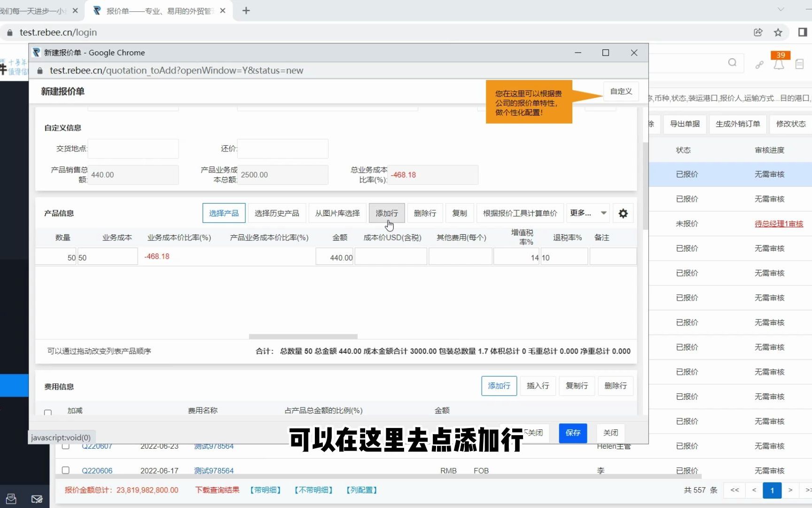Click the 未报价 status cell
812x508 pixels.
point(687,224)
